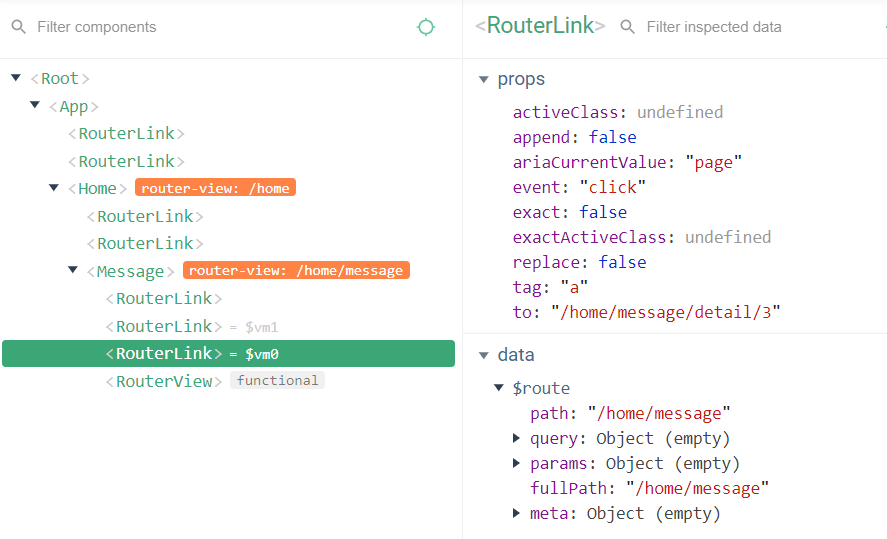Viewport: 887px width, 539px height.
Task: Click the append: false prop
Action: pyautogui.click(x=575, y=137)
